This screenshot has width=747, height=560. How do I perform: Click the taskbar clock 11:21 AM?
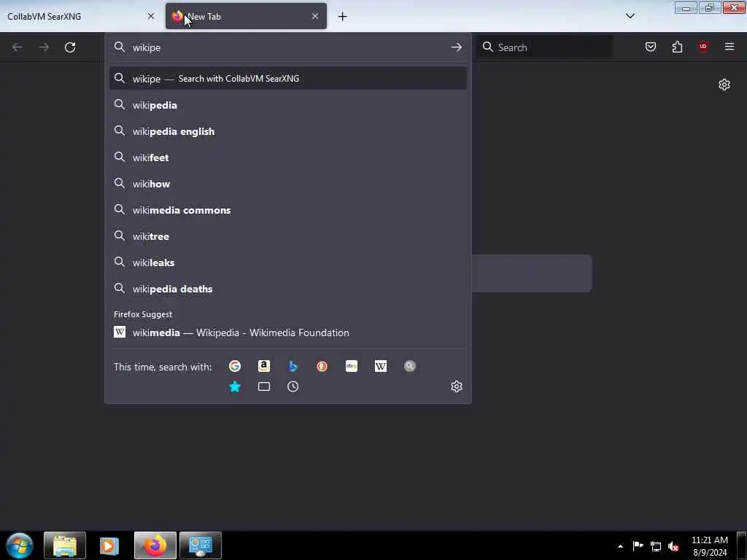(x=709, y=546)
